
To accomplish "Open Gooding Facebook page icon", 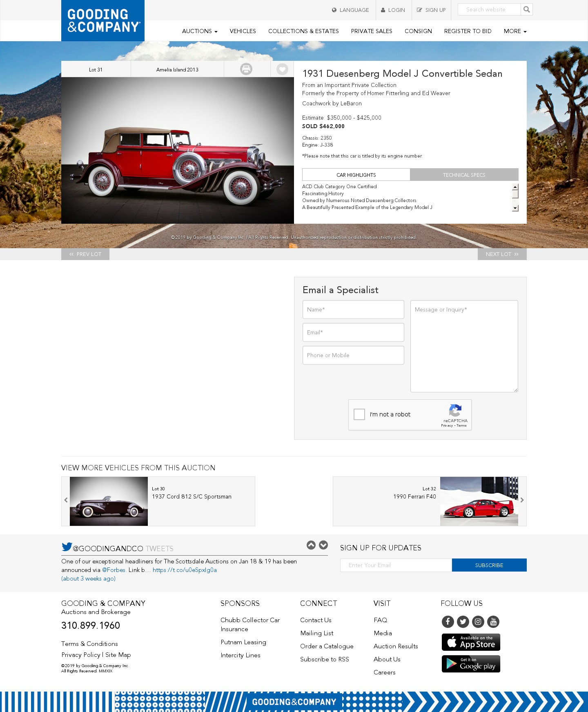I will click(448, 622).
